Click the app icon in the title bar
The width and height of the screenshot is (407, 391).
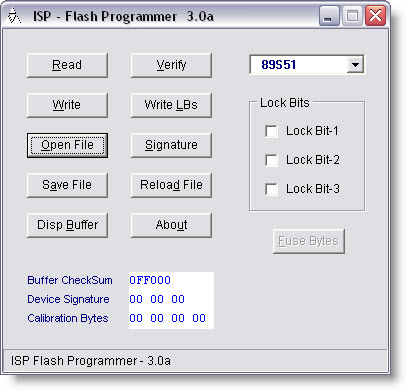14,16
